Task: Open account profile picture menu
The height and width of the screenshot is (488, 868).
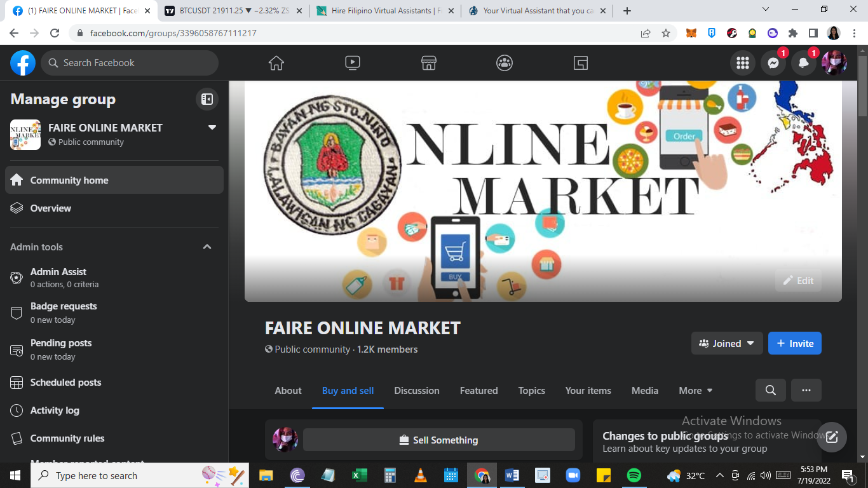Action: 834,63
